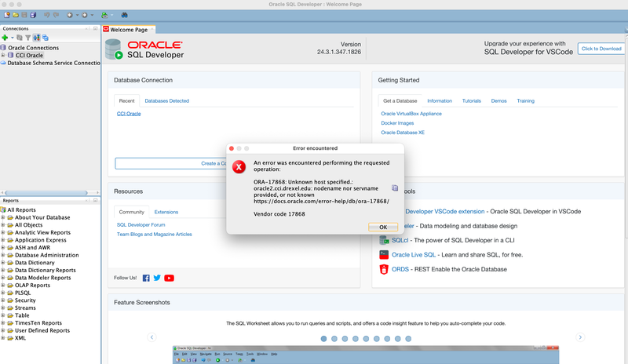This screenshot has height=364, width=628.
Task: Select the ASH and AWR row
Action: pyautogui.click(x=32, y=248)
